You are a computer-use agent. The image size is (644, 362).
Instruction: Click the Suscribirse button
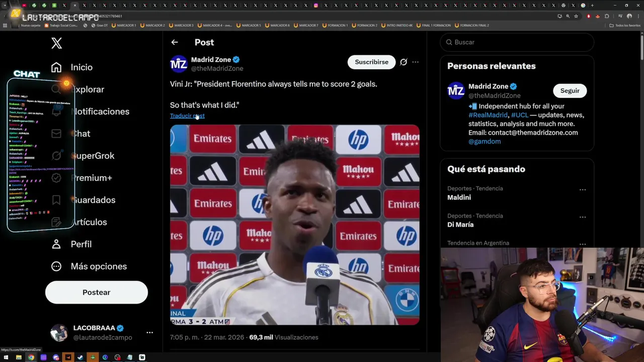click(371, 62)
